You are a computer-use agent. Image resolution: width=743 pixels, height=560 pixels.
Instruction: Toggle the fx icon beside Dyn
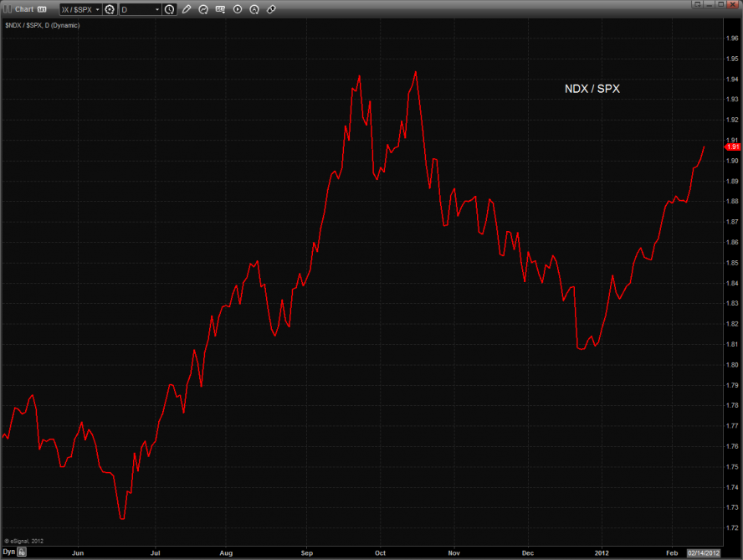22,552
